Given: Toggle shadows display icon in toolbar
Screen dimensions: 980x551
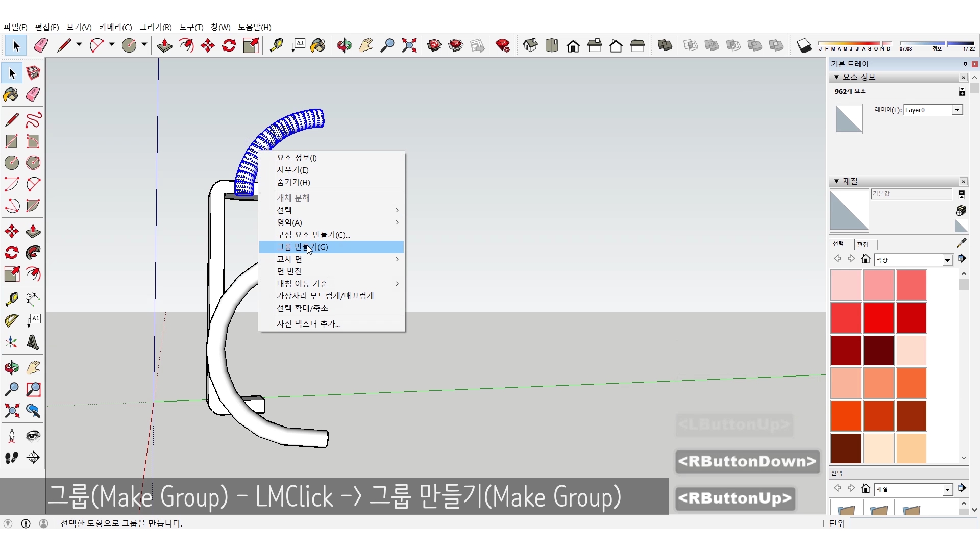Looking at the screenshot, I should pos(804,46).
